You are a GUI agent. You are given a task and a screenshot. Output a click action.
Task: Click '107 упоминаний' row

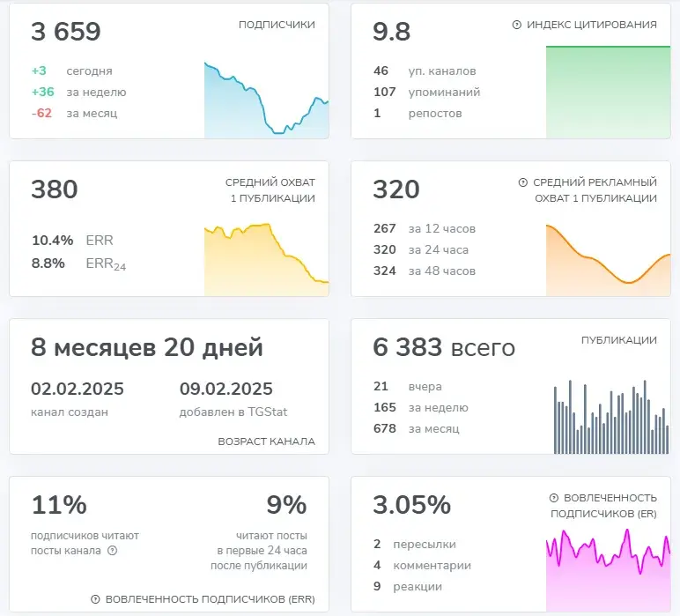(x=426, y=92)
